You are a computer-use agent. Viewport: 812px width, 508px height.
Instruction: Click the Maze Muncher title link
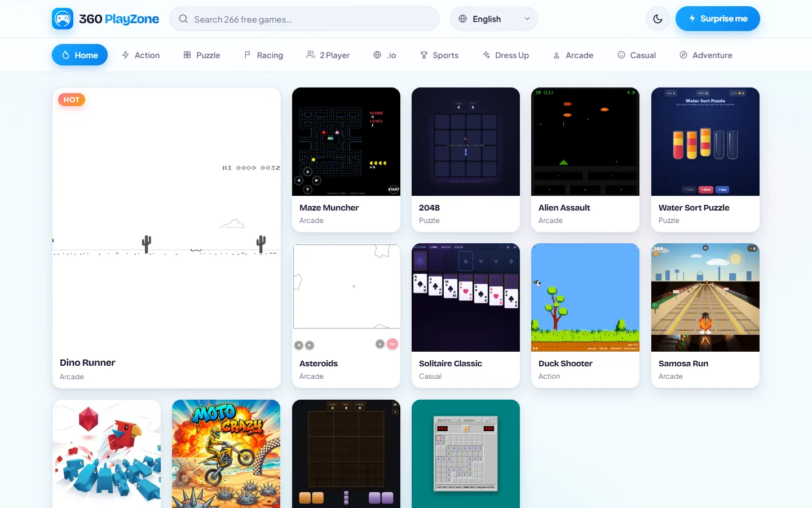click(329, 208)
